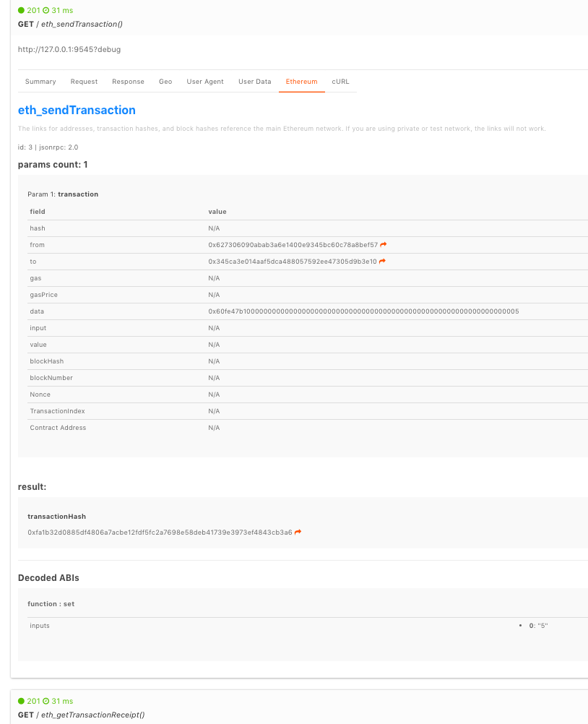
Task: Click the 'gasPrice' field name
Action: tap(44, 295)
